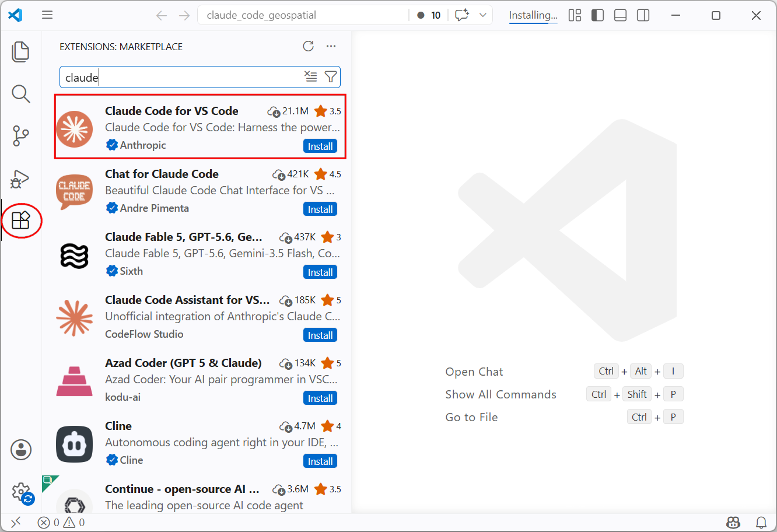
Task: Open the Accounts menu icon
Action: point(21,450)
